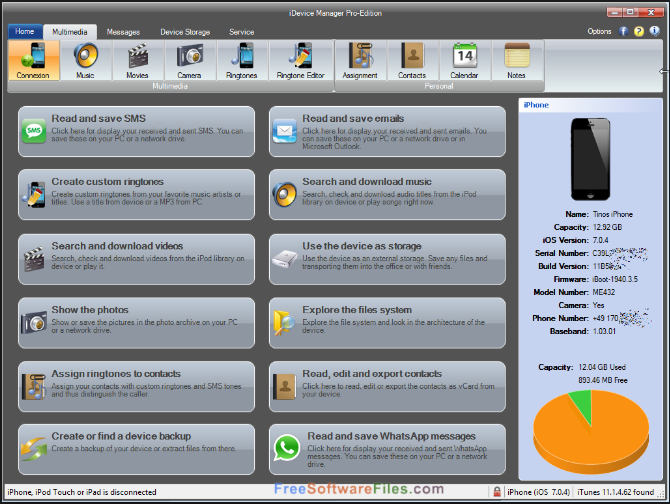Click the blue info icon
Viewport: 670px width, 504px height.
click(654, 31)
